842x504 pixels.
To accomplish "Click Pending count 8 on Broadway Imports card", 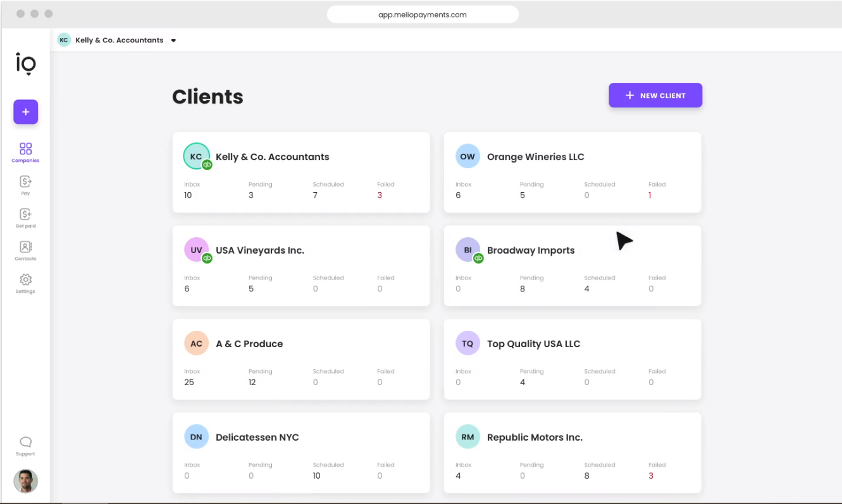I will [x=523, y=289].
